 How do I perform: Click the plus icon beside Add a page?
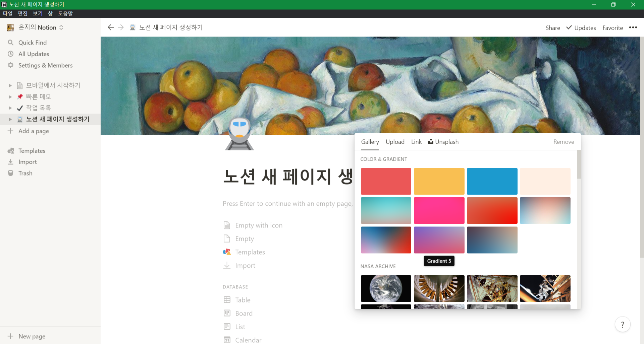[x=10, y=131]
